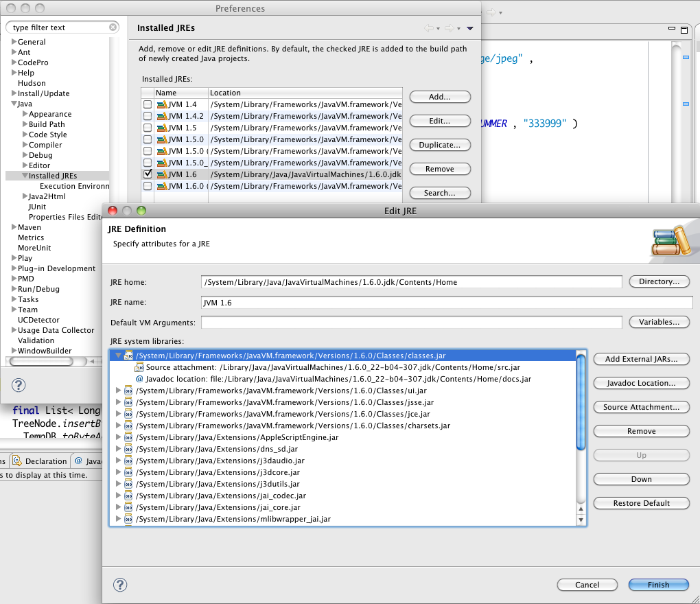Check the JVM 1.5.0_ checkbox
This screenshot has width=700, height=604.
point(148,163)
